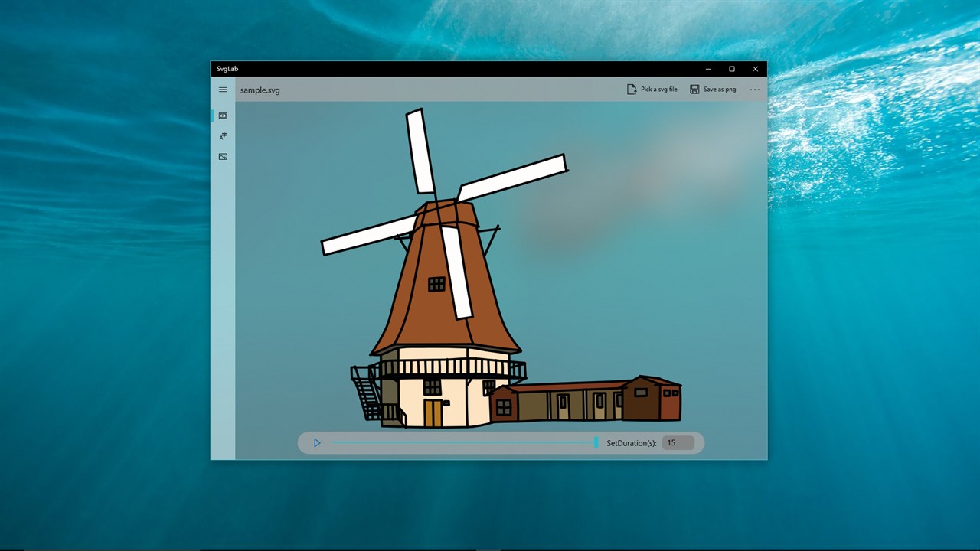The height and width of the screenshot is (551, 980).
Task: Minimize the SvgLab window
Action: [x=708, y=69]
